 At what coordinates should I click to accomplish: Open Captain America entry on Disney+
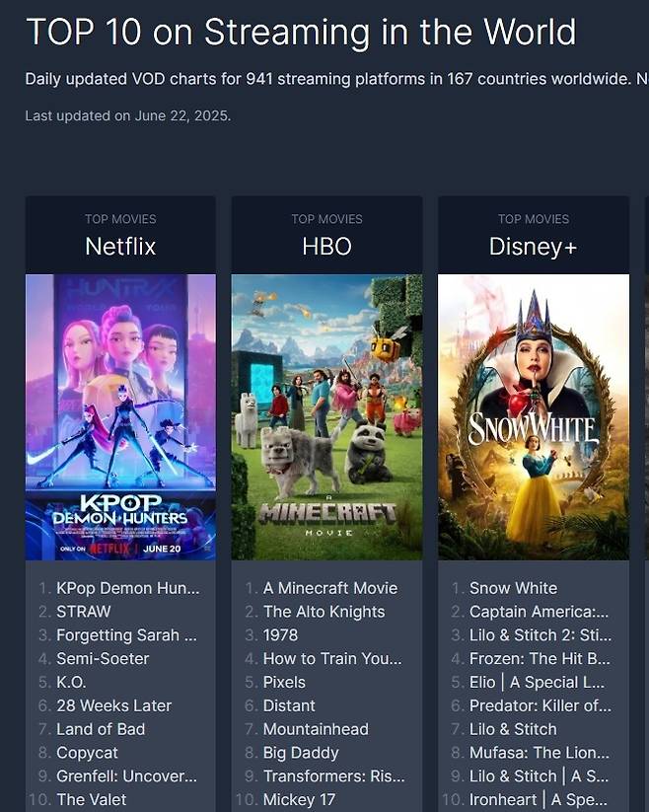point(539,612)
